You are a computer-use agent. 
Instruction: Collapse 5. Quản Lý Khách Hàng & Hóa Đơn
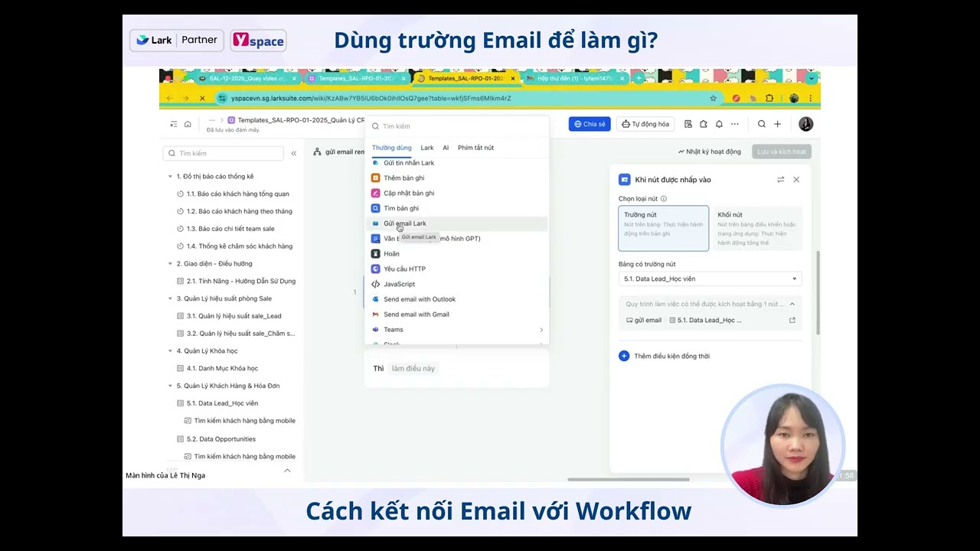click(170, 386)
